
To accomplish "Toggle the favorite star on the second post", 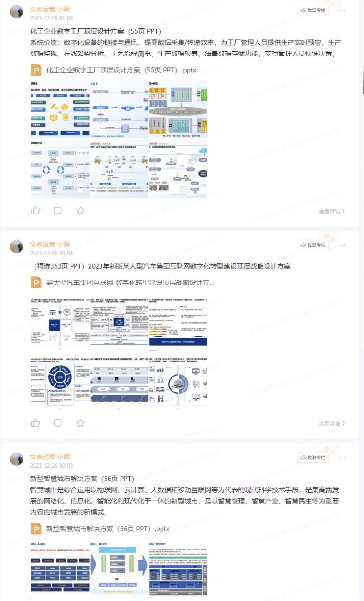I will tap(80, 423).
